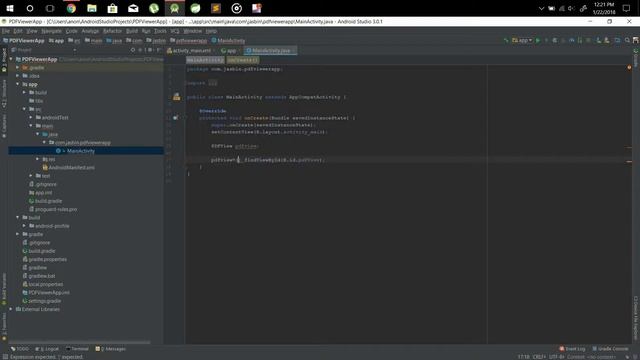
Task: Click the override gutter marker next to onCreate
Action: click(175, 118)
